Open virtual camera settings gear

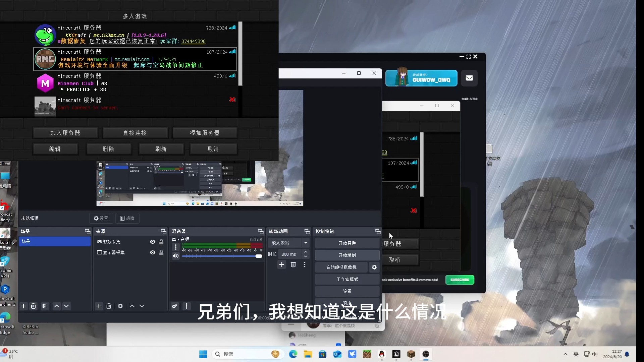374,267
